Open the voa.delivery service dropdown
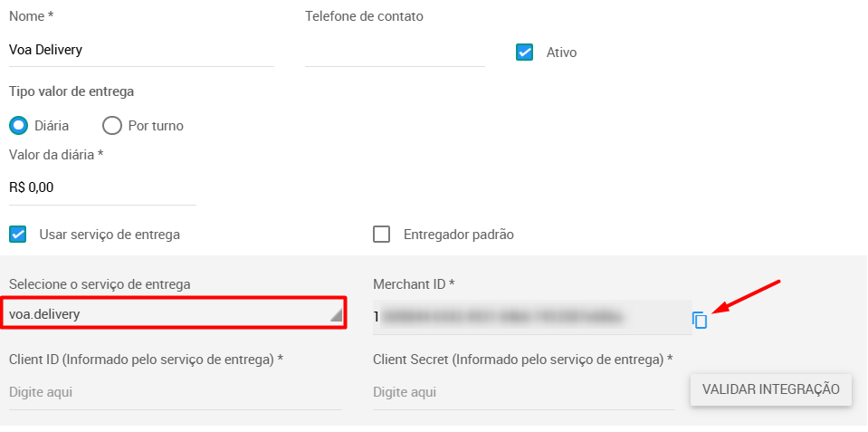 point(175,313)
